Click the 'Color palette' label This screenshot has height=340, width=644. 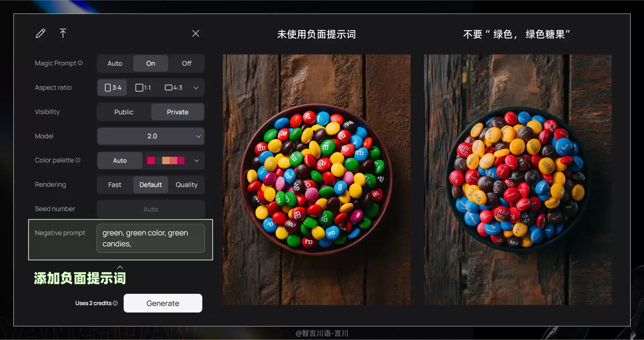point(54,160)
